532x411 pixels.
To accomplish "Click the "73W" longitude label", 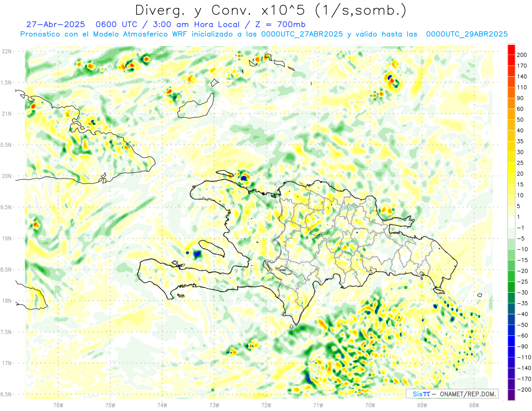I will click(214, 405).
